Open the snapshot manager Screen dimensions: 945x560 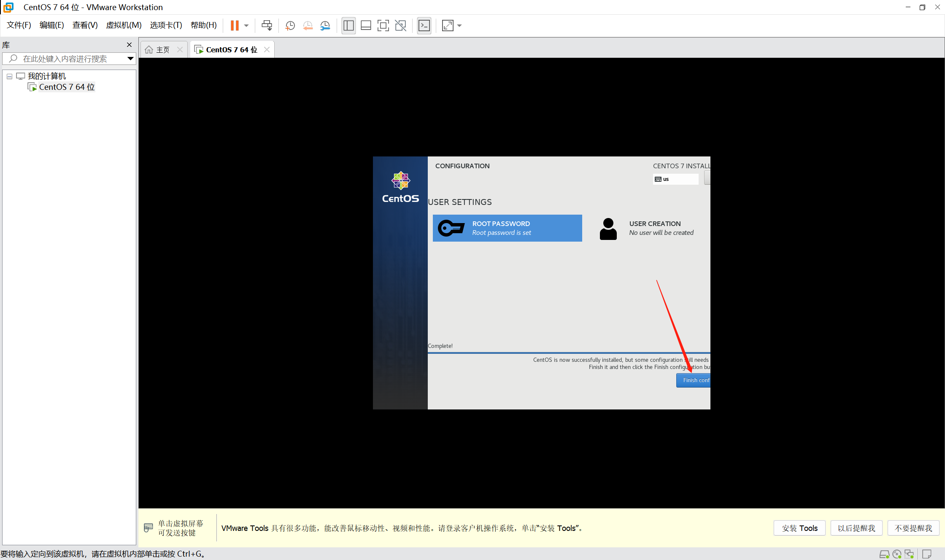click(x=325, y=26)
